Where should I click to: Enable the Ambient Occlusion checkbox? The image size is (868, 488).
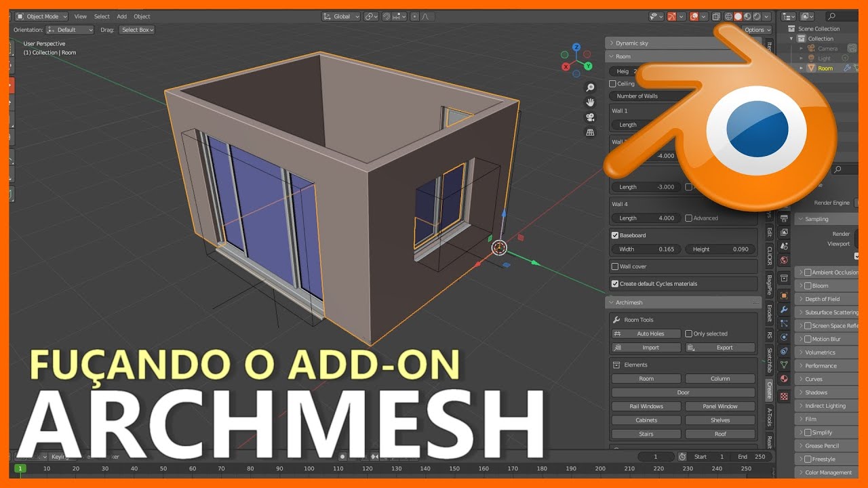pos(808,272)
